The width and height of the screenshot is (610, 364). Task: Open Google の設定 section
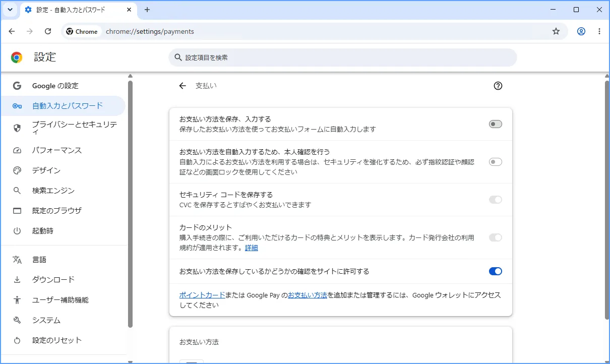pyautogui.click(x=63, y=86)
